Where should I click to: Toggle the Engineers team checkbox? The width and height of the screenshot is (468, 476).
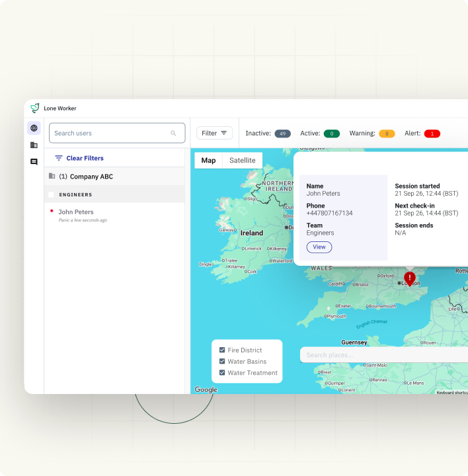pos(52,194)
